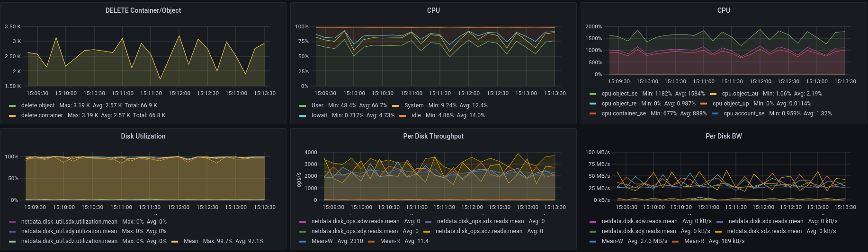Toggle the "delete object" legend series
This screenshot has width=868, height=252.
[38, 105]
